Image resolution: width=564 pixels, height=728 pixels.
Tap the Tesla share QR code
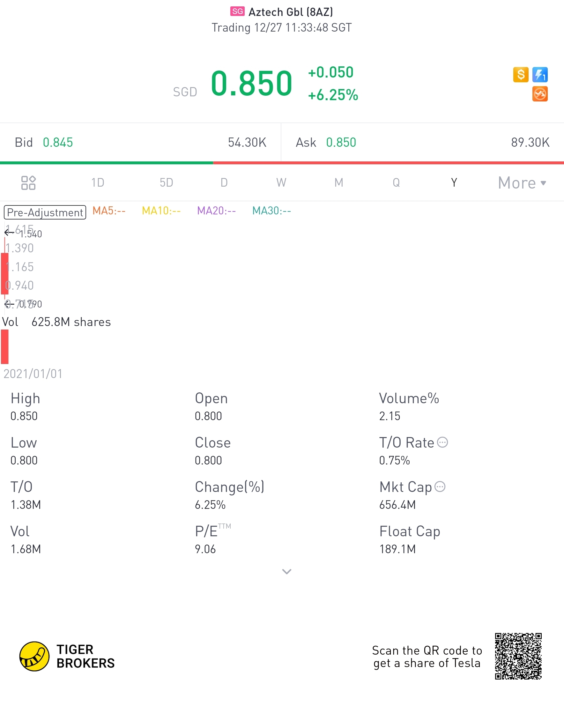click(518, 656)
